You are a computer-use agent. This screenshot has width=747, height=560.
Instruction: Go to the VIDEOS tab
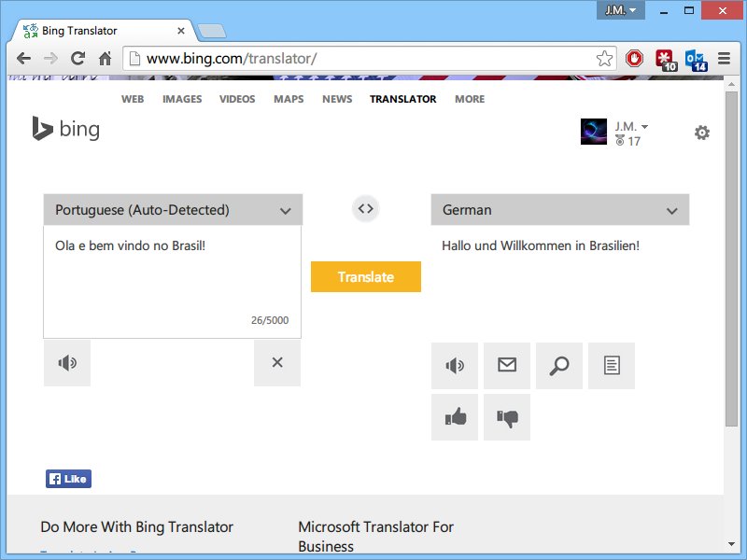(237, 99)
